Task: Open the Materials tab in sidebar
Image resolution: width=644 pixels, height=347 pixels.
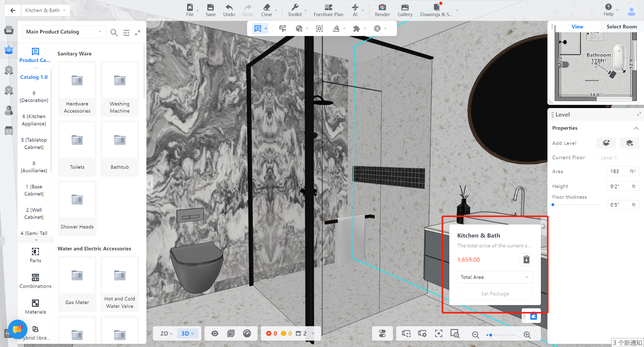Action: [35, 306]
